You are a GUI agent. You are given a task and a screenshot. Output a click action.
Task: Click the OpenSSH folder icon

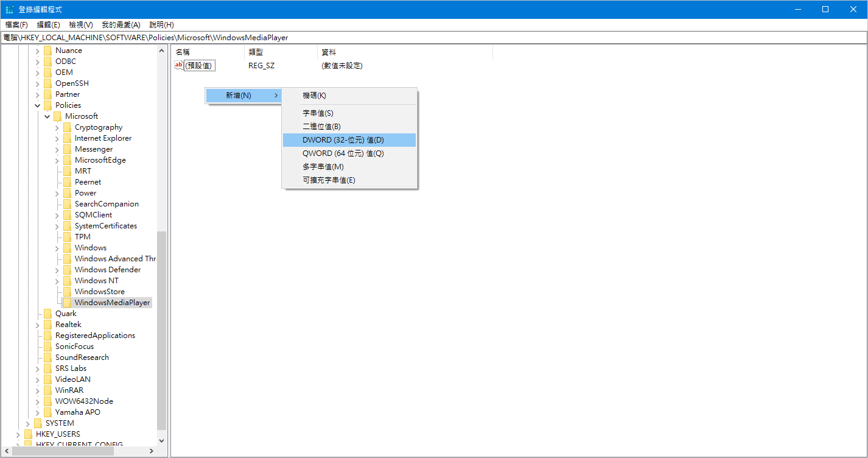(48, 83)
